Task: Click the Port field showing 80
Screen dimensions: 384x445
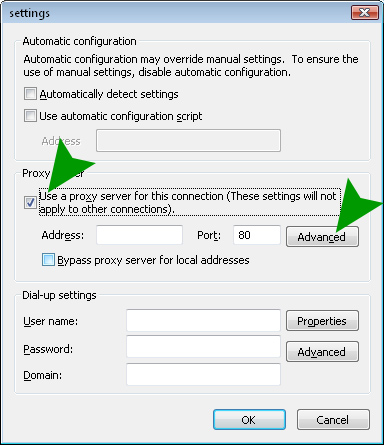Action: point(257,235)
